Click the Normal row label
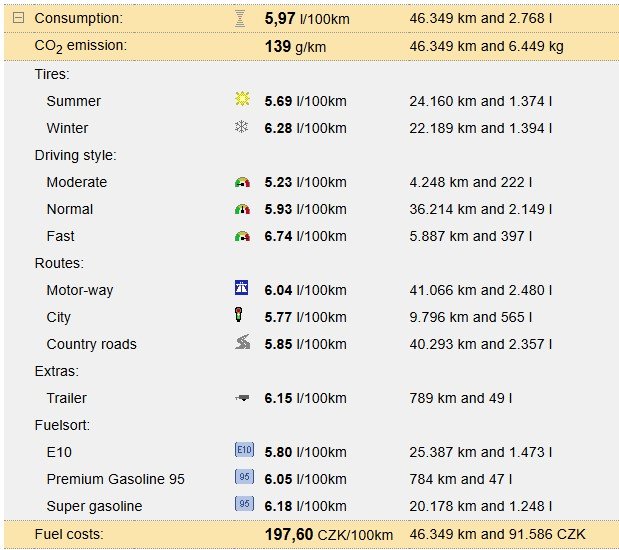 click(x=70, y=209)
